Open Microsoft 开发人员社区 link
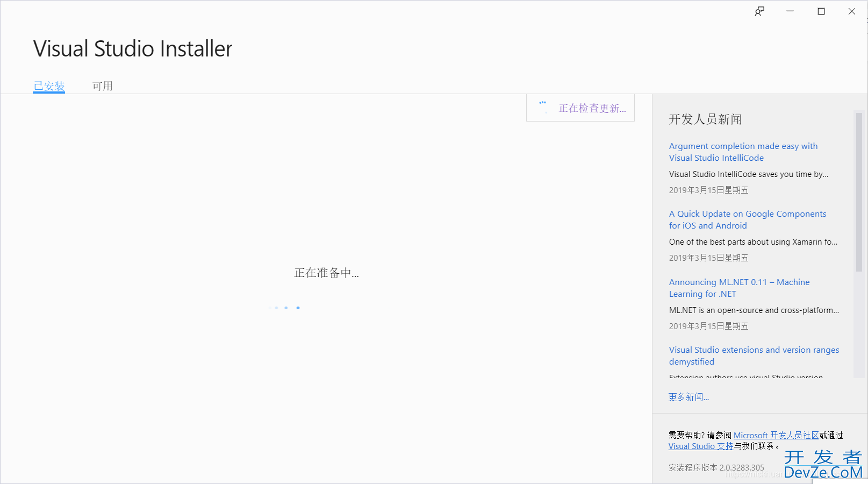The width and height of the screenshot is (868, 484). point(776,435)
